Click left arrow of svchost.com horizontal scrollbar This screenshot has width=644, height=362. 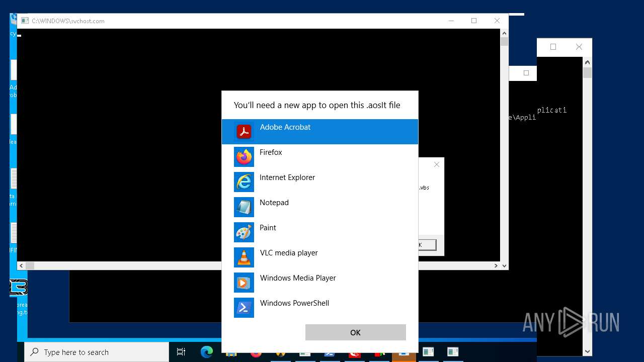point(21,265)
